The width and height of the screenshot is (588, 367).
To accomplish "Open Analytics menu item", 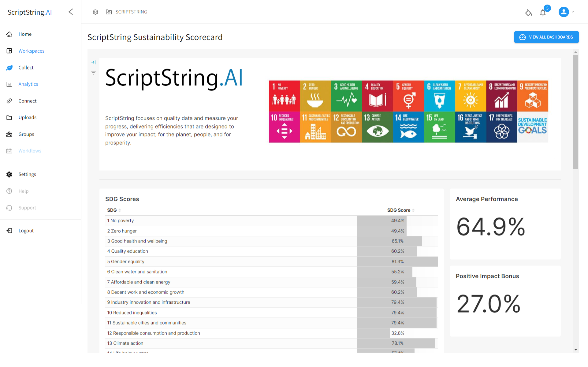I will [28, 84].
